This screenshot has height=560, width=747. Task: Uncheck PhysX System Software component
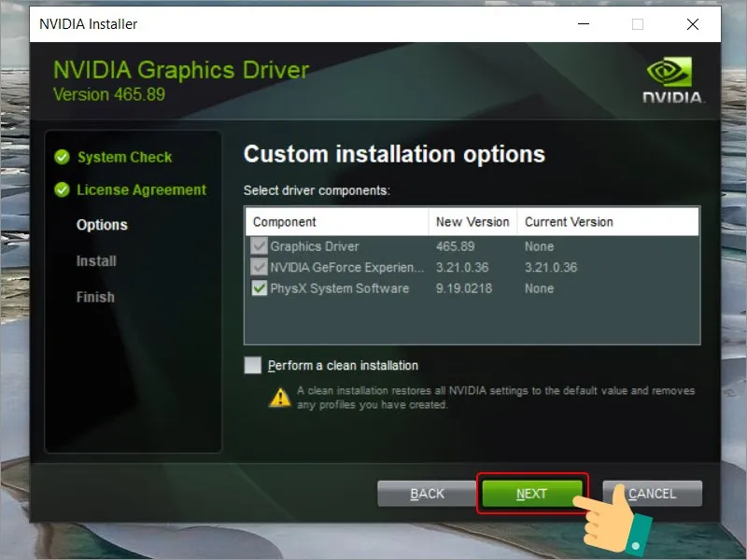pos(260,288)
